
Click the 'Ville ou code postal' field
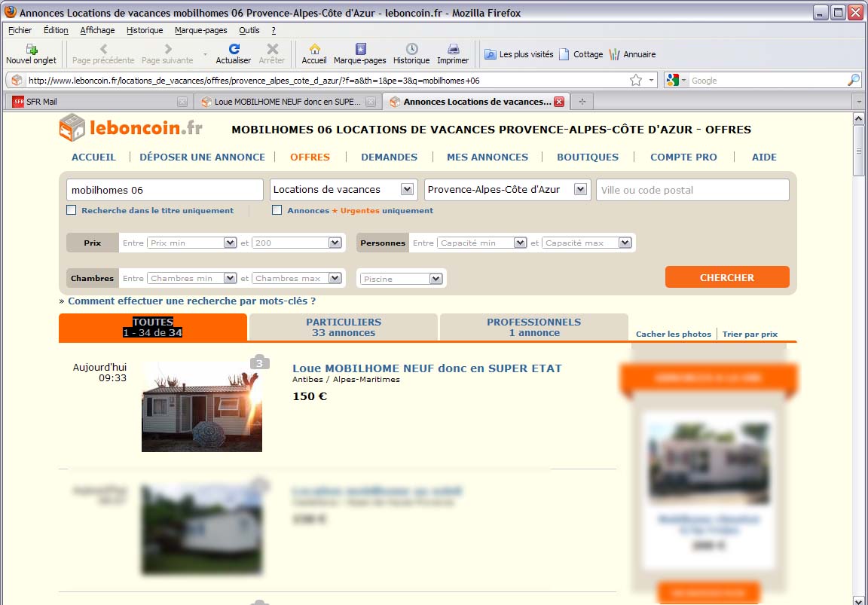click(692, 190)
